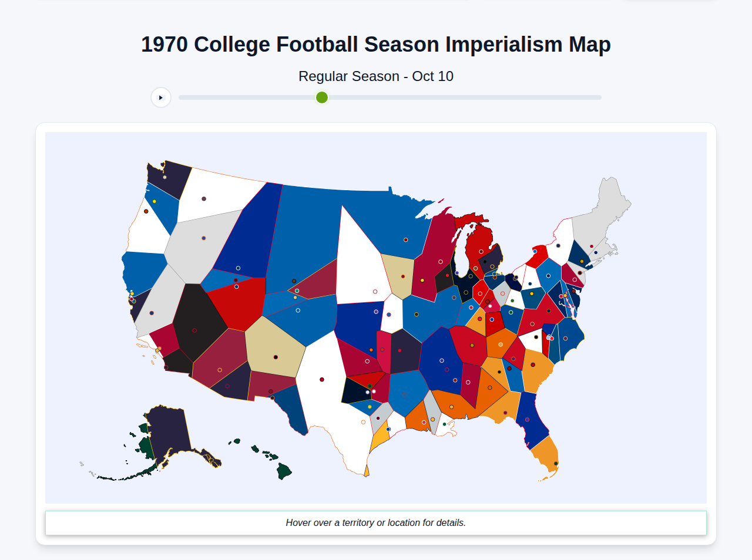This screenshot has width=752, height=560.
Task: Click the orange-ringed marker in southern California
Action: point(157,349)
